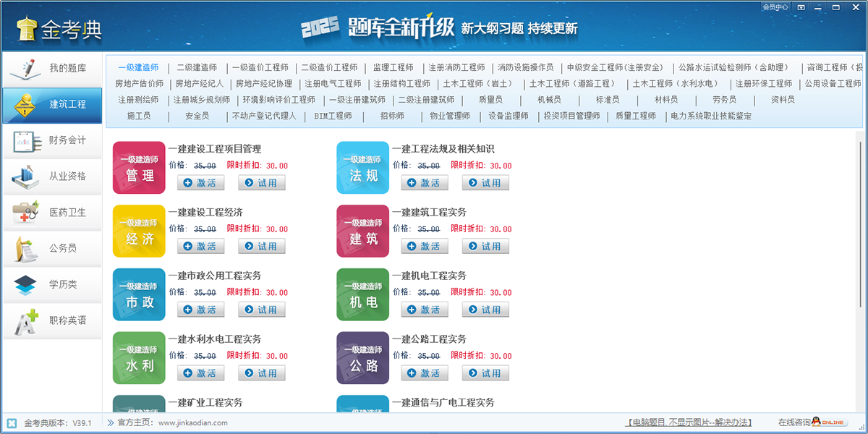Switch to 物业管理师 tab
The height and width of the screenshot is (434, 868).
[449, 116]
